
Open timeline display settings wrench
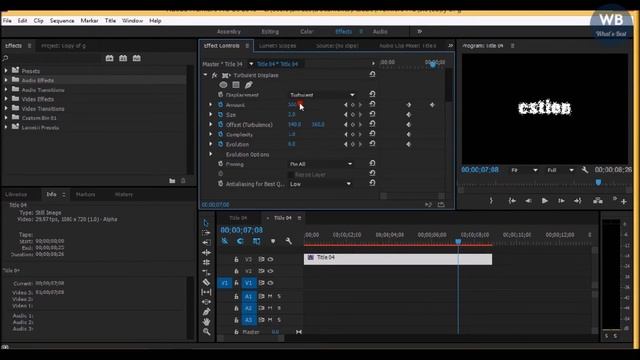pos(289,241)
